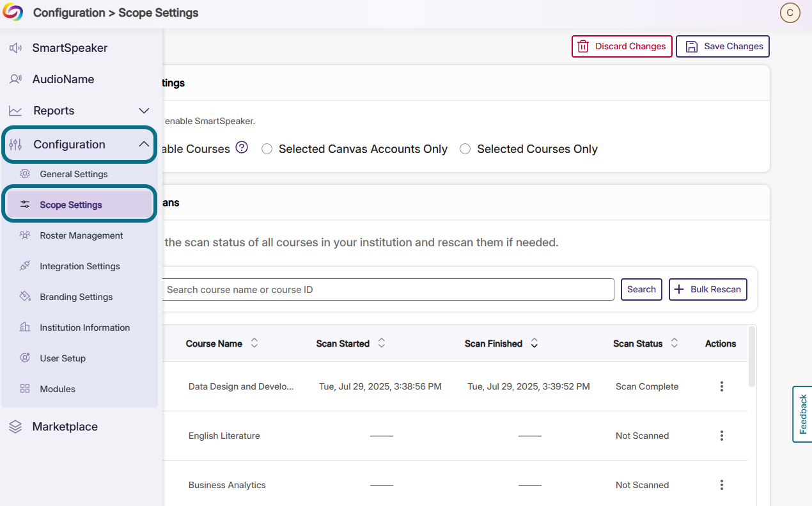The image size is (812, 506).
Task: Click the course search input field
Action: (387, 289)
